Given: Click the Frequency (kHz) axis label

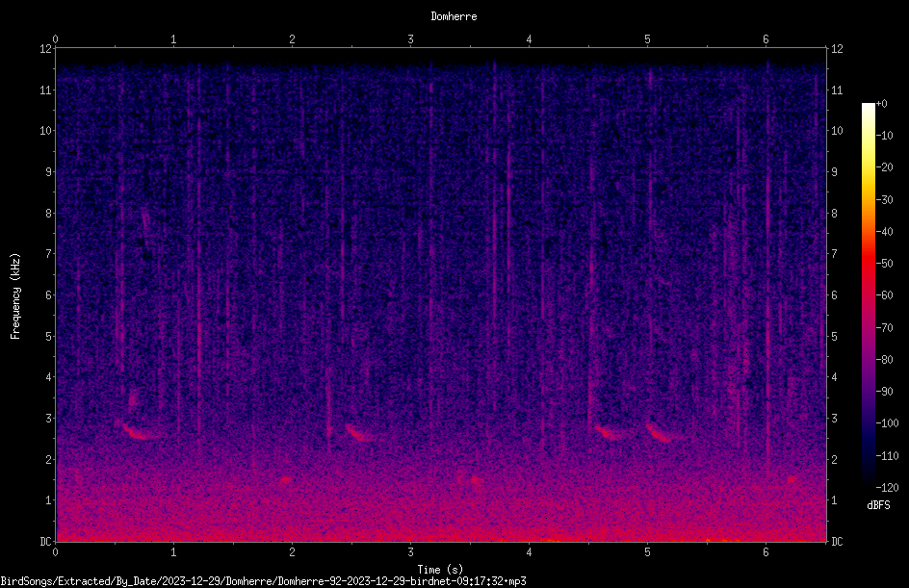Looking at the screenshot, I should tap(15, 295).
